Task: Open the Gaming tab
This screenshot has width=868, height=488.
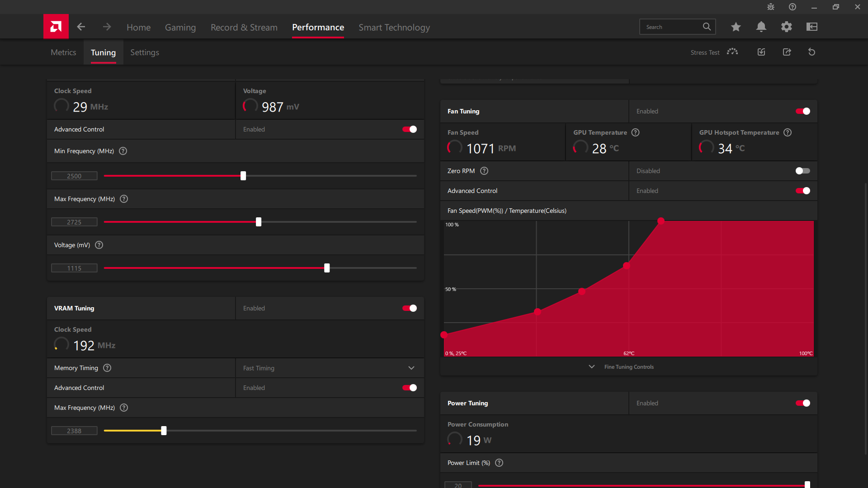Action: click(x=180, y=27)
